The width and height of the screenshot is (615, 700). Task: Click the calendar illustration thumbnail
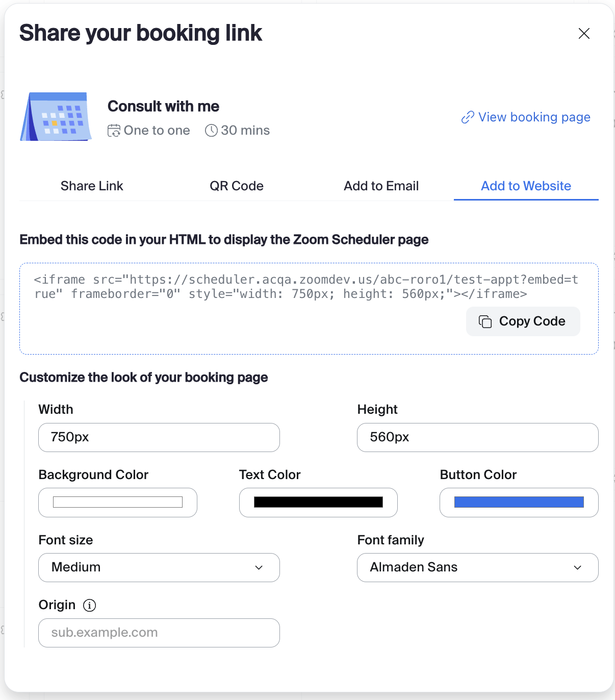56,116
